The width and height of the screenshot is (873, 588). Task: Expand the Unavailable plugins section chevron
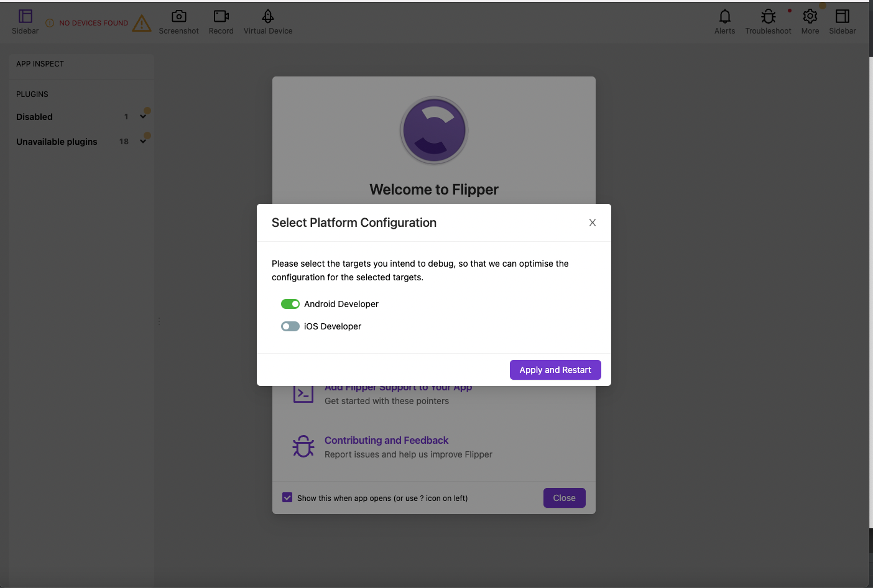coord(143,141)
